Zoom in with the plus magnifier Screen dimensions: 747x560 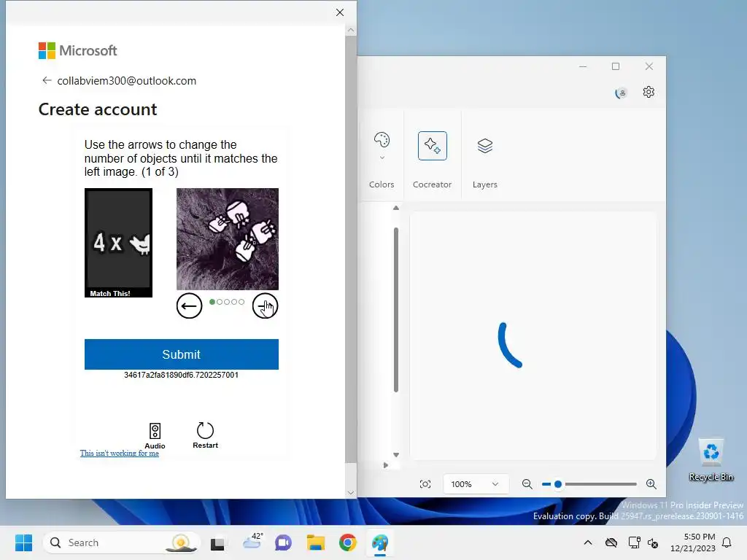(x=651, y=484)
